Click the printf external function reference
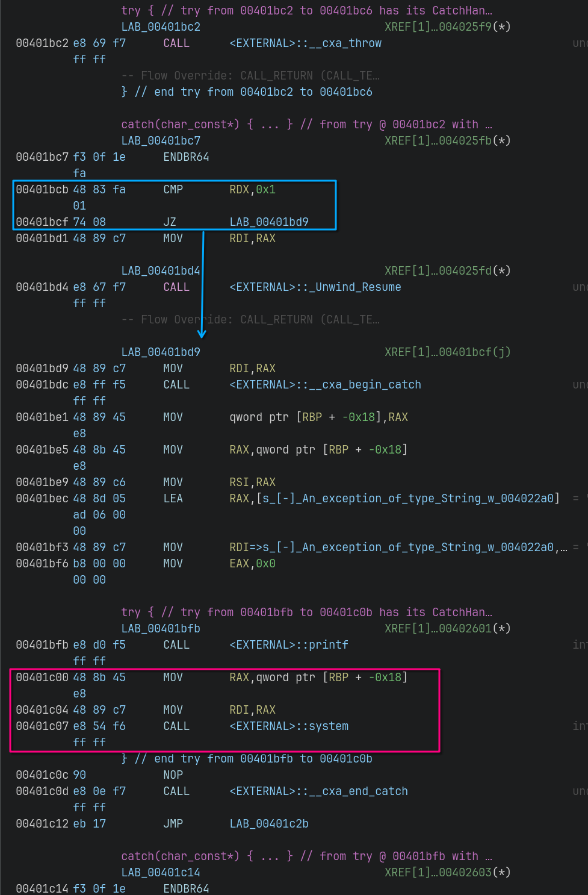Viewport: 588px width, 895px height. pyautogui.click(x=288, y=645)
